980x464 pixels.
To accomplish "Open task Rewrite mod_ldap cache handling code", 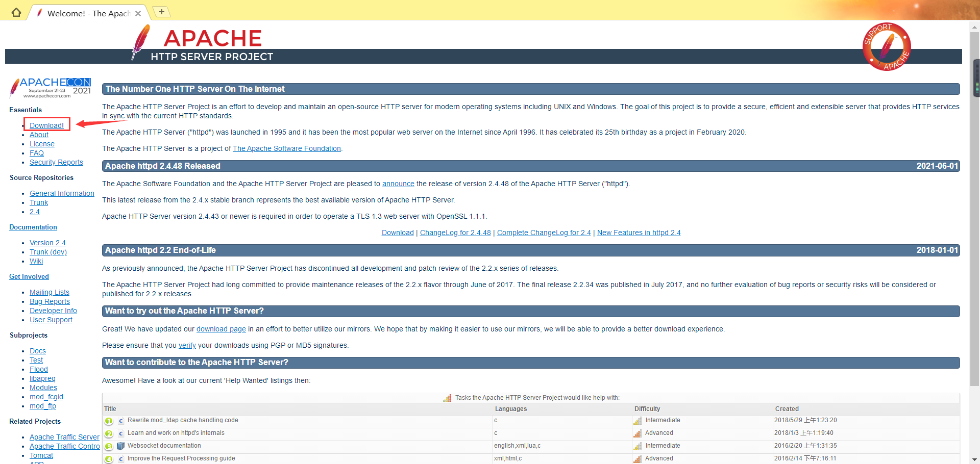I will [183, 420].
